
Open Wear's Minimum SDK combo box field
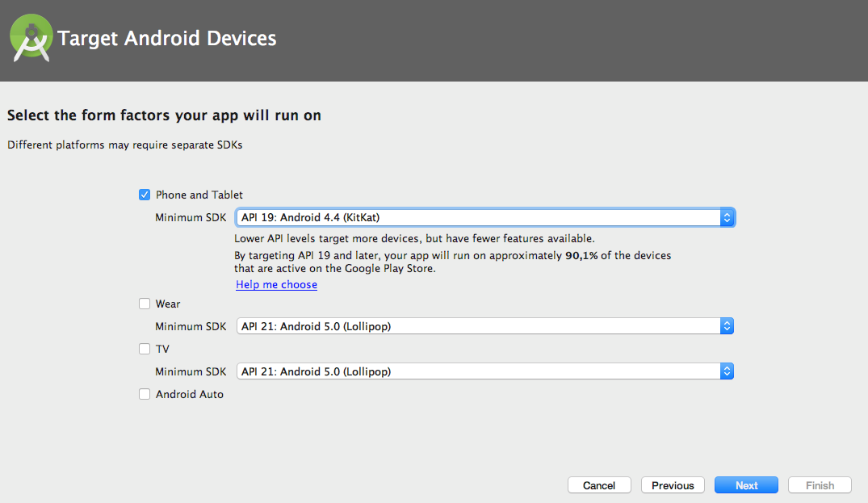click(476, 327)
